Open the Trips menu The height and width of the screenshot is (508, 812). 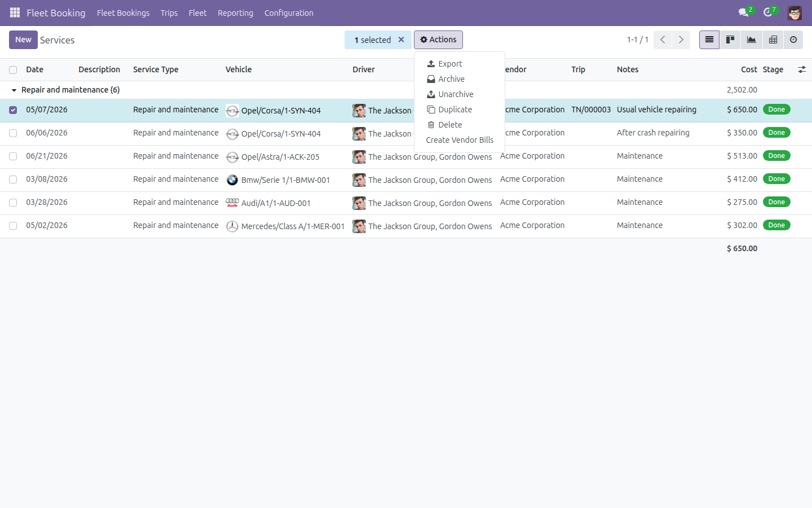coord(169,12)
